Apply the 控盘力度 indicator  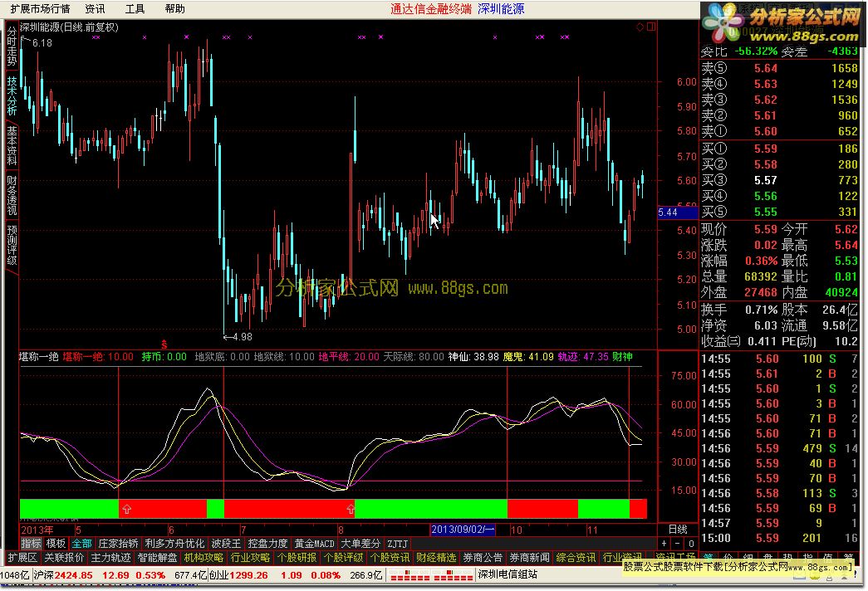coord(268,544)
